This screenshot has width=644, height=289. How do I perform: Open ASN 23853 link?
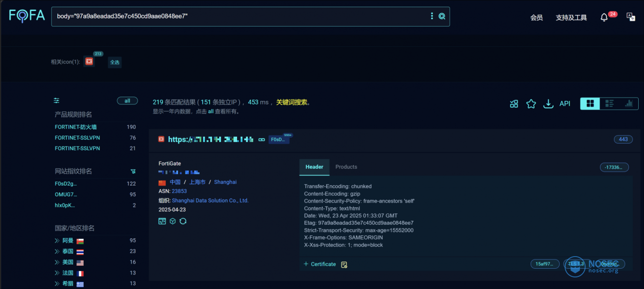tap(179, 191)
